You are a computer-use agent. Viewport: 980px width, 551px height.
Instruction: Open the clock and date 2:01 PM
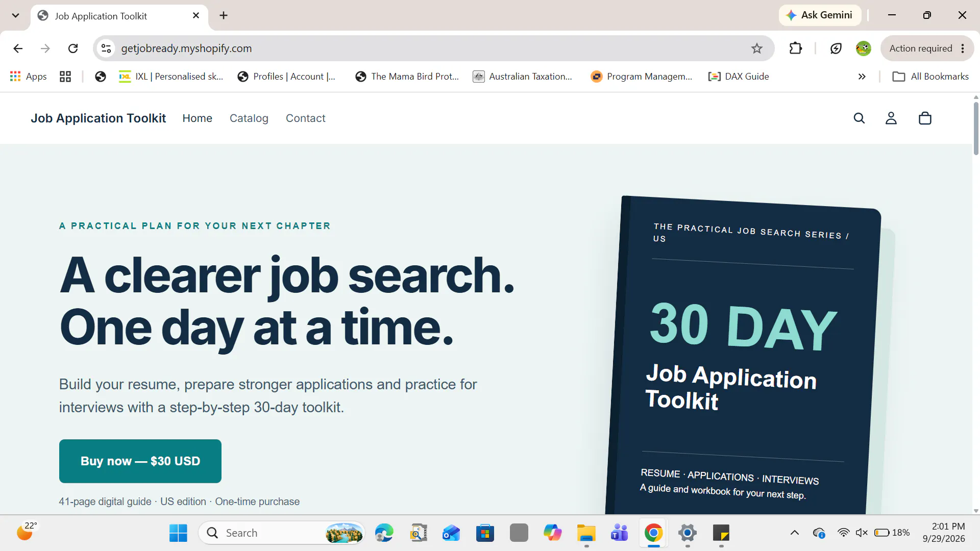click(x=944, y=533)
